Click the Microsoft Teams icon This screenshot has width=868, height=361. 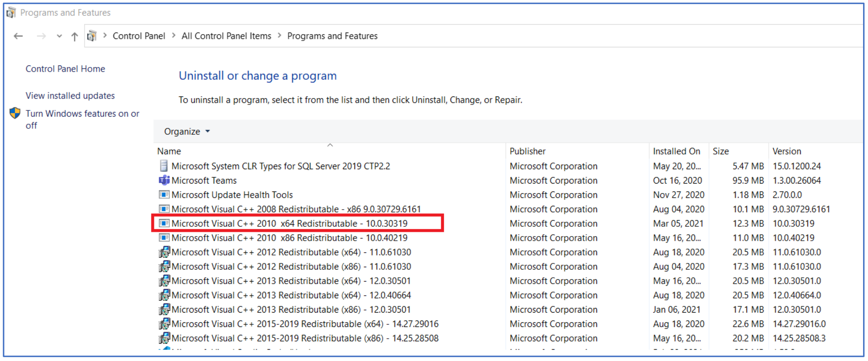(x=164, y=180)
